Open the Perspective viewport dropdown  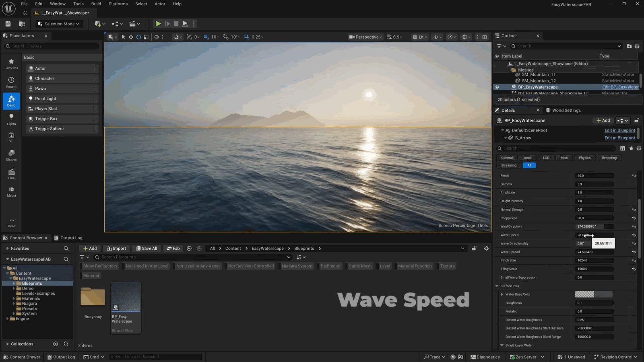point(365,37)
